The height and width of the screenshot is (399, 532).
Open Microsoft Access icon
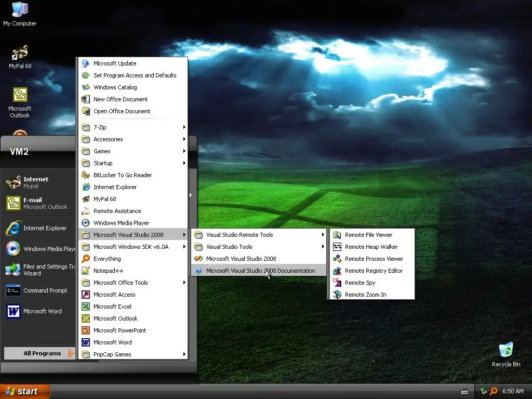[86, 295]
